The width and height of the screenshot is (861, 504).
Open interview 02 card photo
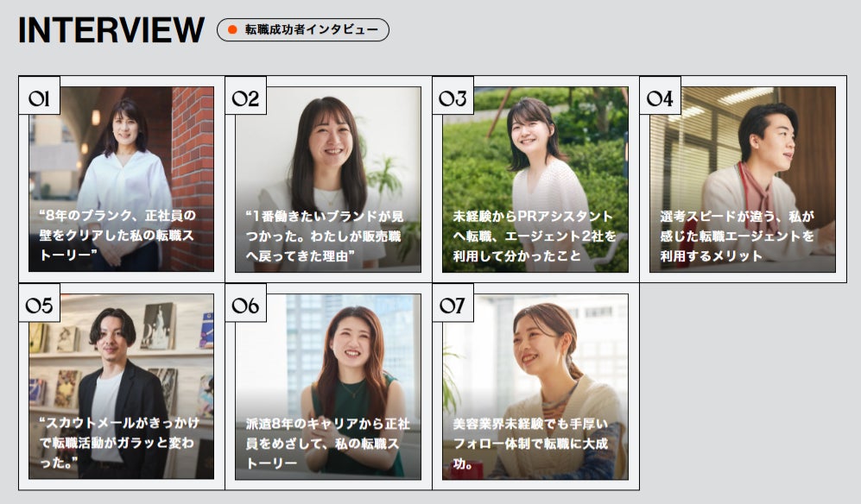tap(328, 179)
